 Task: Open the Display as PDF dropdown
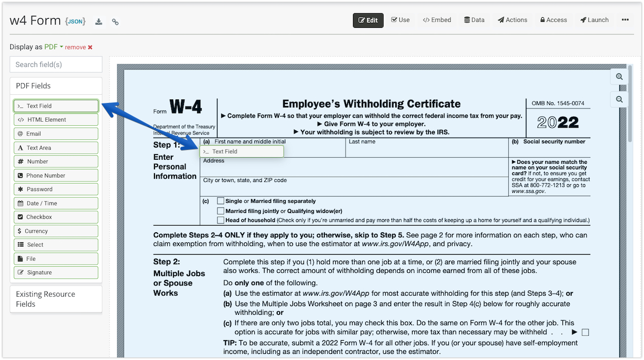[x=53, y=47]
